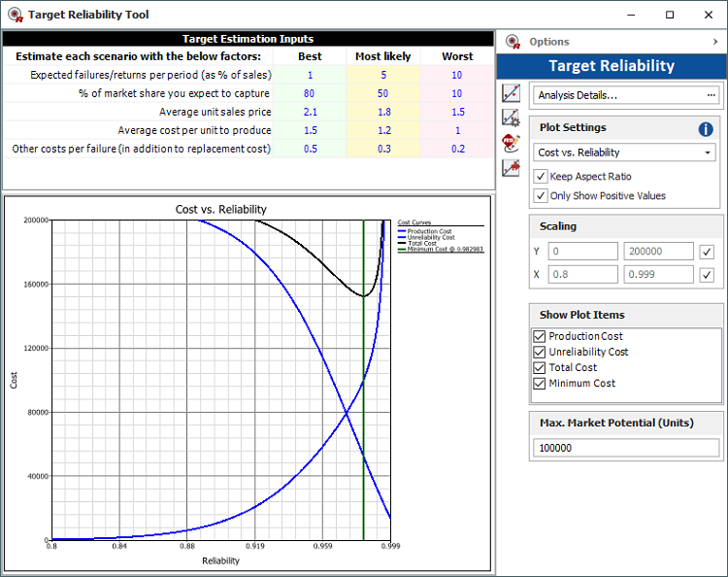728x577 pixels.
Task: Click the RS Draw pencil icon
Action: point(511,143)
